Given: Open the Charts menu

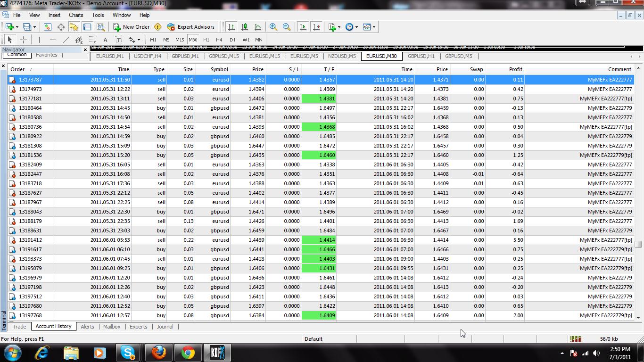Looking at the screenshot, I should 76,15.
